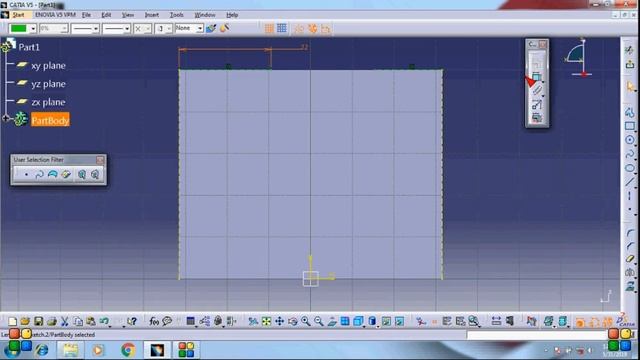
Task: Open the line type dropdown
Action: pyautogui.click(x=127, y=29)
